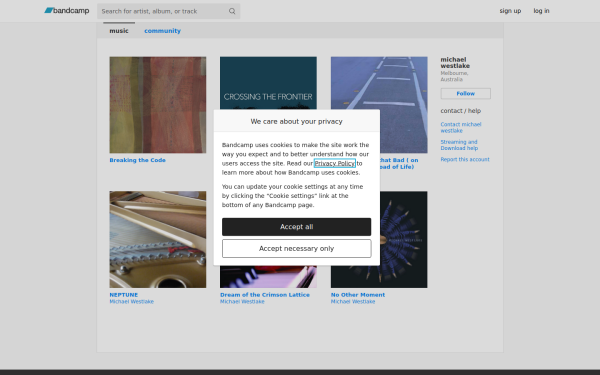This screenshot has width=600, height=375.
Task: Open the Privacy Policy link
Action: point(334,163)
